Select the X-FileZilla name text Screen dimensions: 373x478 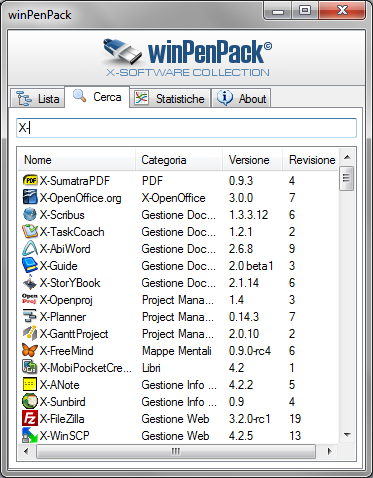62,419
